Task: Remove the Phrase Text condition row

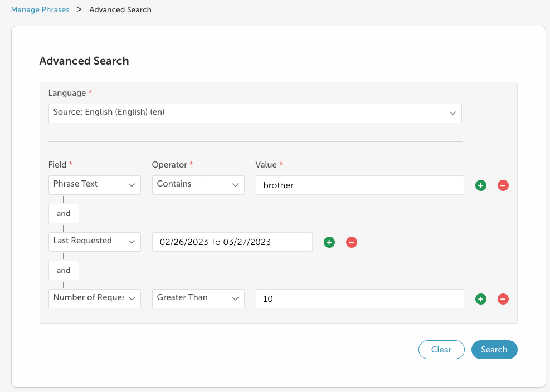Action: tap(503, 185)
